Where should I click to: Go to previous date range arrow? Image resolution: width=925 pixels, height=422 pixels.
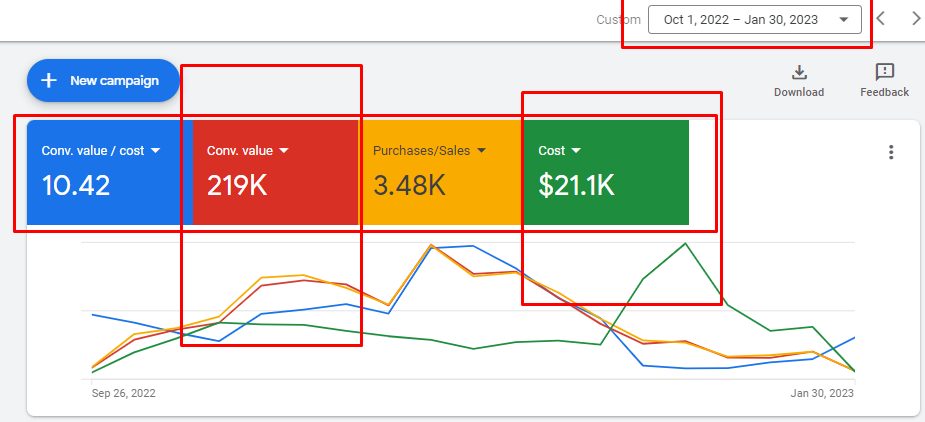pos(881,18)
